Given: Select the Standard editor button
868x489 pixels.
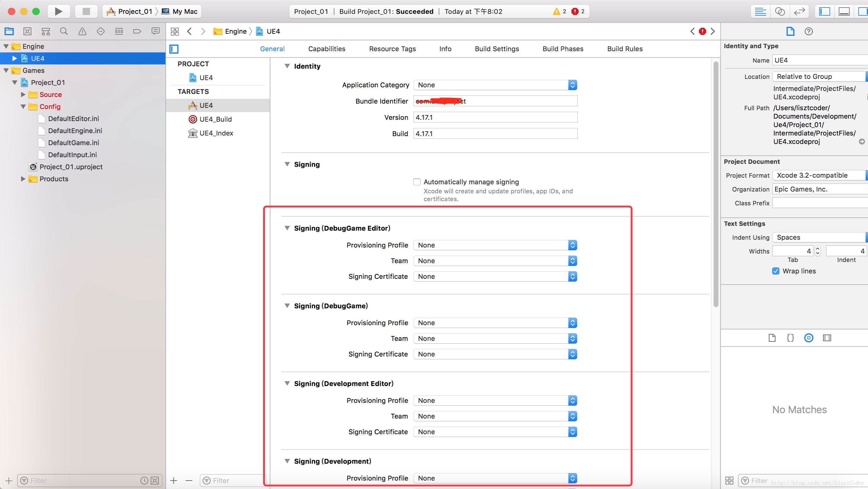Looking at the screenshot, I should pyautogui.click(x=760, y=11).
